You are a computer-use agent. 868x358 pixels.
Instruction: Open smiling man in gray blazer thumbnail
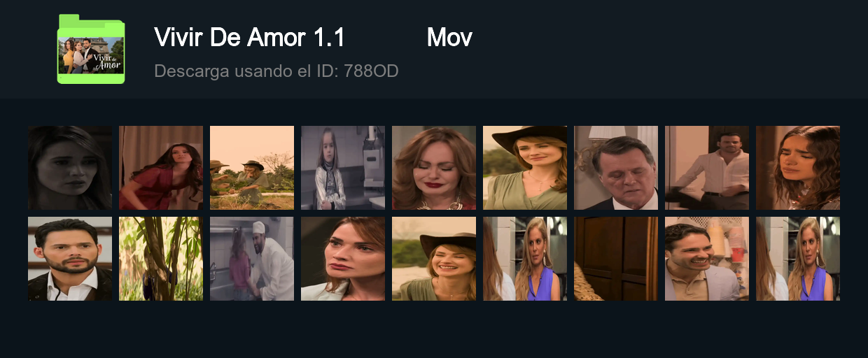tap(707, 259)
